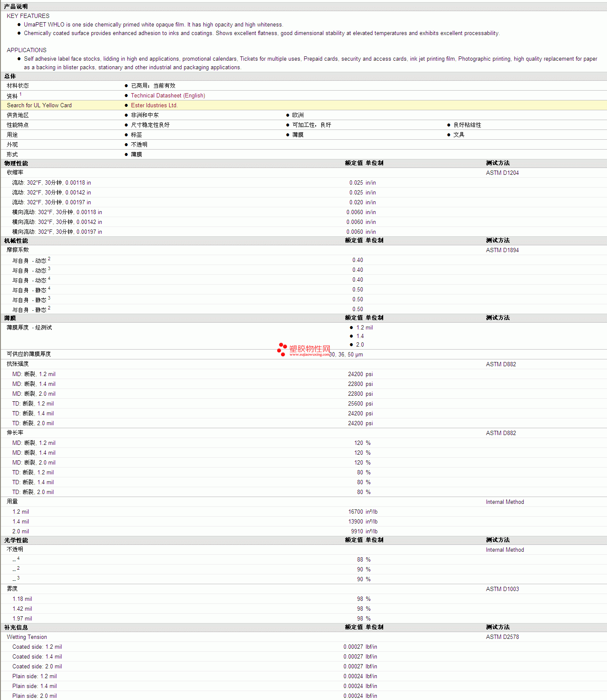Select the 欧洲 region entry

(x=298, y=115)
